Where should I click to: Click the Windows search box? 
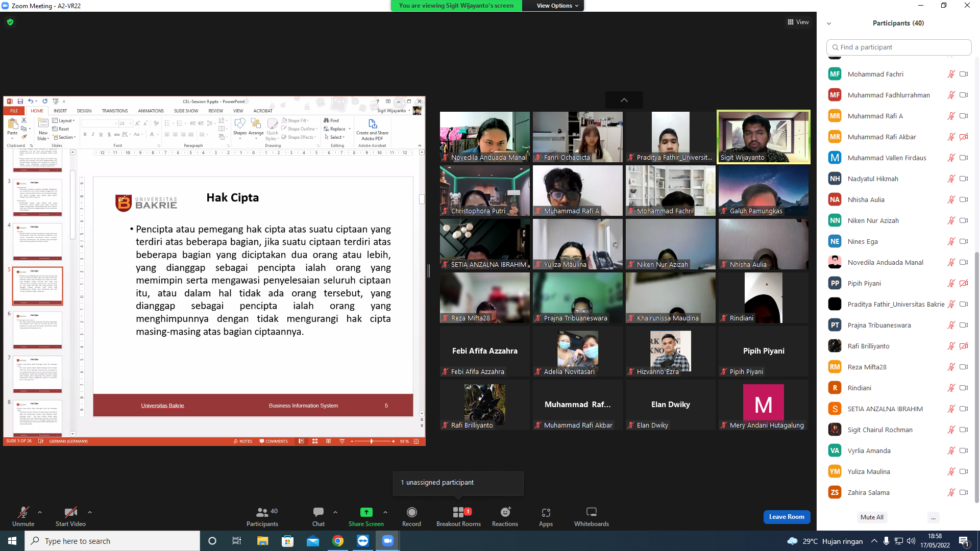click(x=112, y=541)
